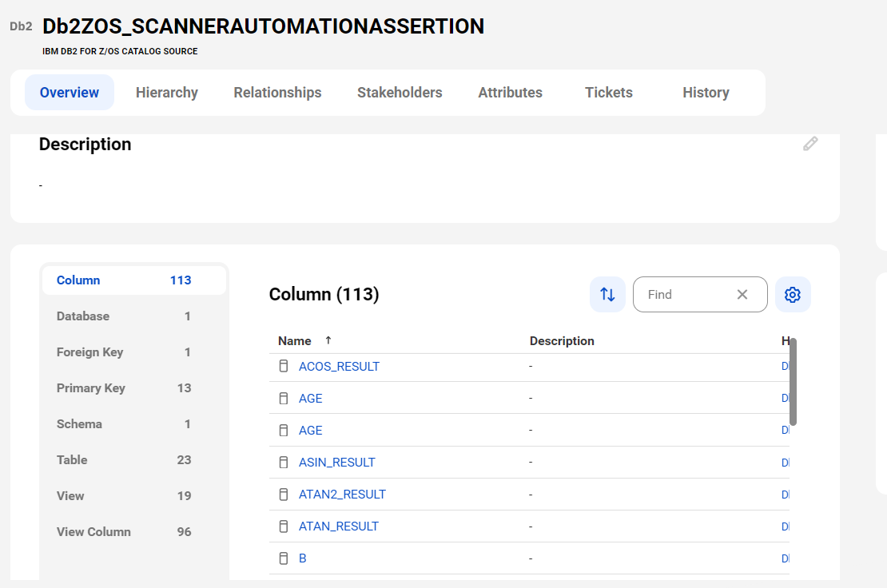Select the Table category
The image size is (887, 588).
(x=134, y=459)
